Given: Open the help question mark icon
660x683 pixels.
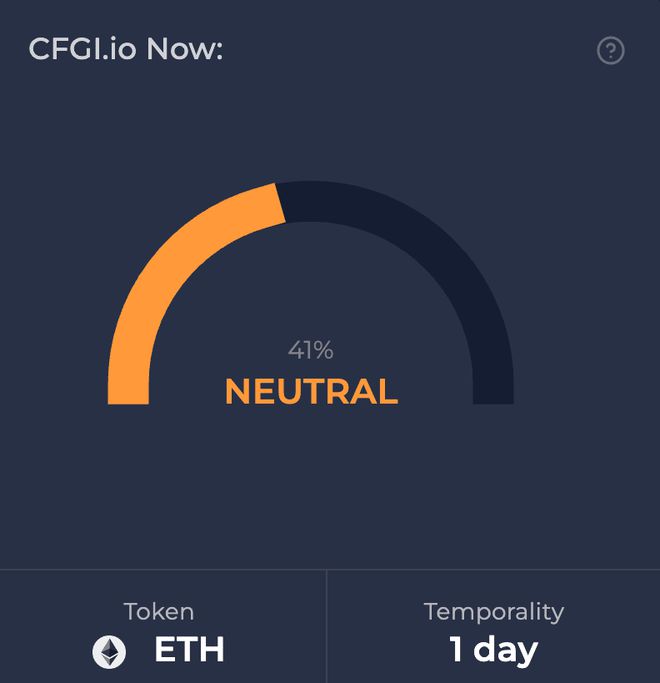Looking at the screenshot, I should click(x=610, y=51).
